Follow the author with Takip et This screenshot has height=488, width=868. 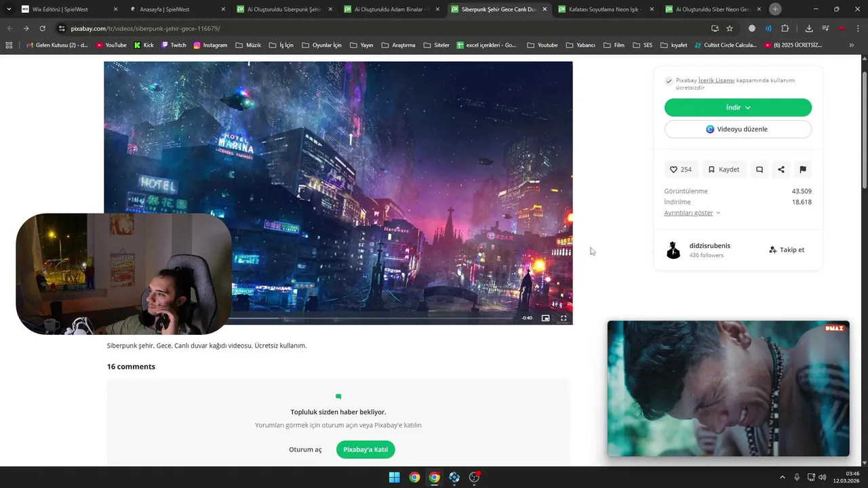787,249
